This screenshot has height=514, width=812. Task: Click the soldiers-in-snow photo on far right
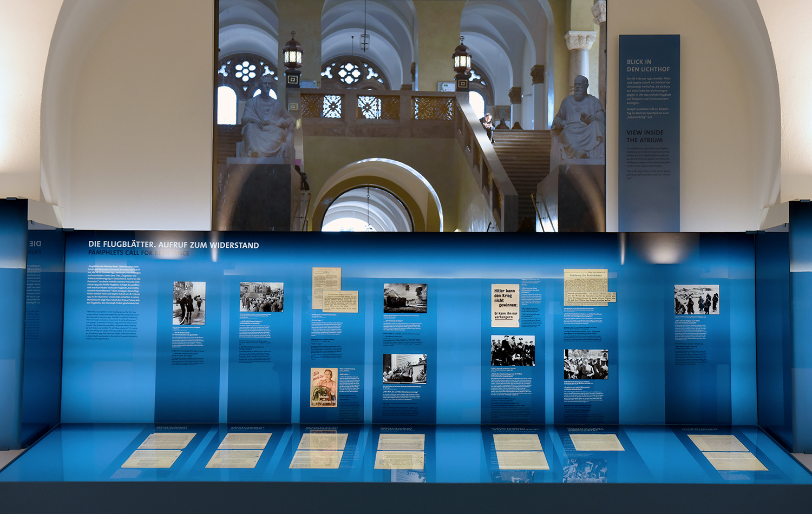click(x=697, y=300)
